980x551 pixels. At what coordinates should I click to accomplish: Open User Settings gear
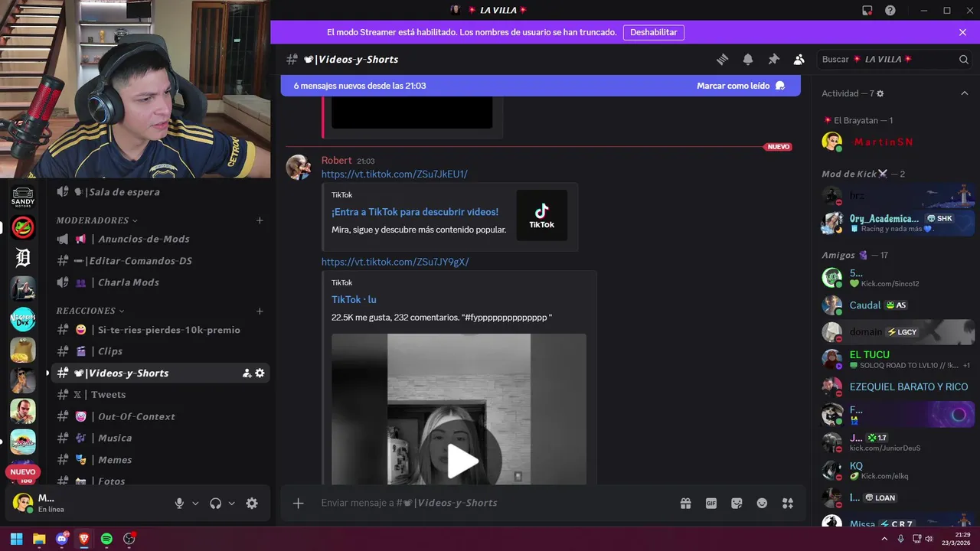[252, 503]
